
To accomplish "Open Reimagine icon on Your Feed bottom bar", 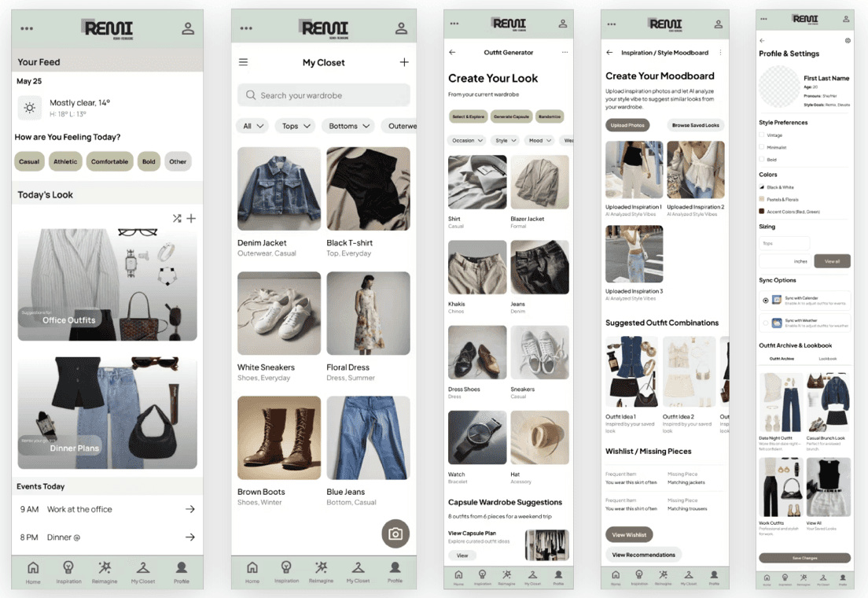I will tap(105, 567).
